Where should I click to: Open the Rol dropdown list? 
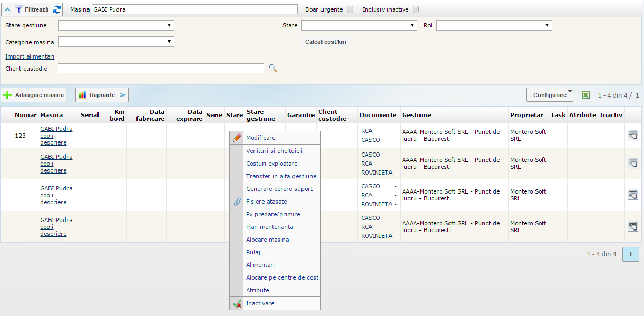click(494, 25)
